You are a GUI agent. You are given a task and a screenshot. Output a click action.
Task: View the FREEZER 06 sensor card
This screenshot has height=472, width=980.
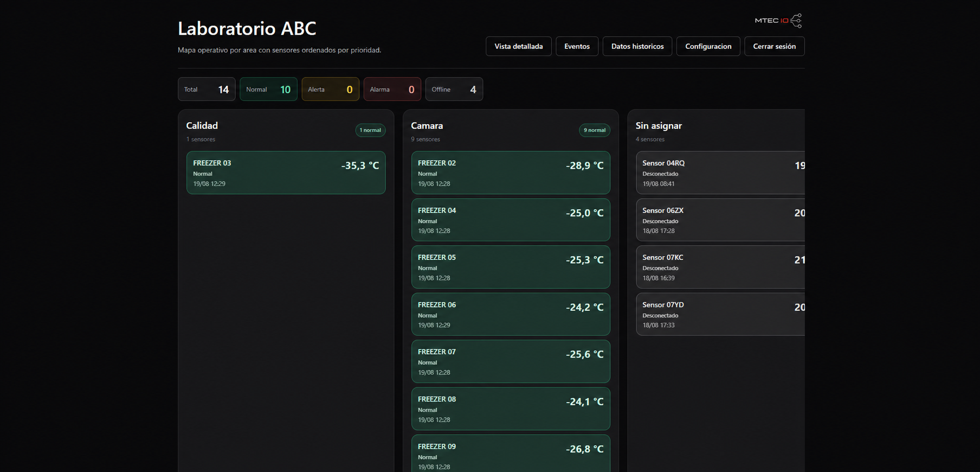point(511,314)
